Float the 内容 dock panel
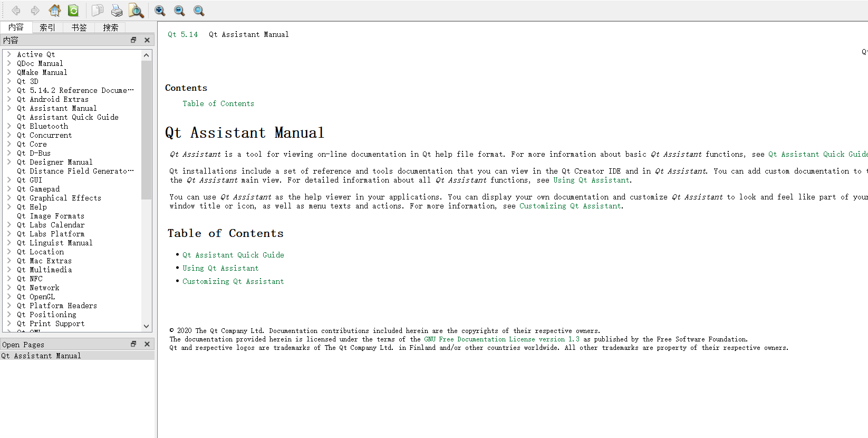Viewport: 868px width, 438px height. click(x=133, y=40)
